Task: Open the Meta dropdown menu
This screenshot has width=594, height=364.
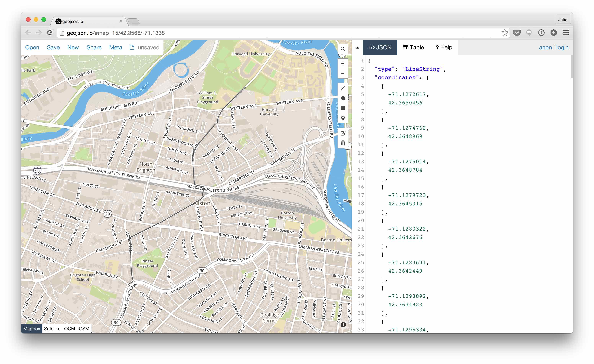Action: 115,47
